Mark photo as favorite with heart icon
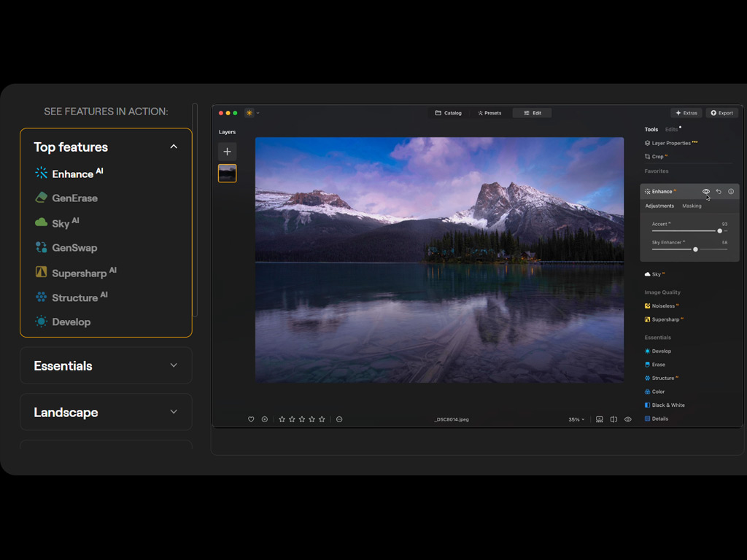The image size is (747, 560). (x=251, y=419)
